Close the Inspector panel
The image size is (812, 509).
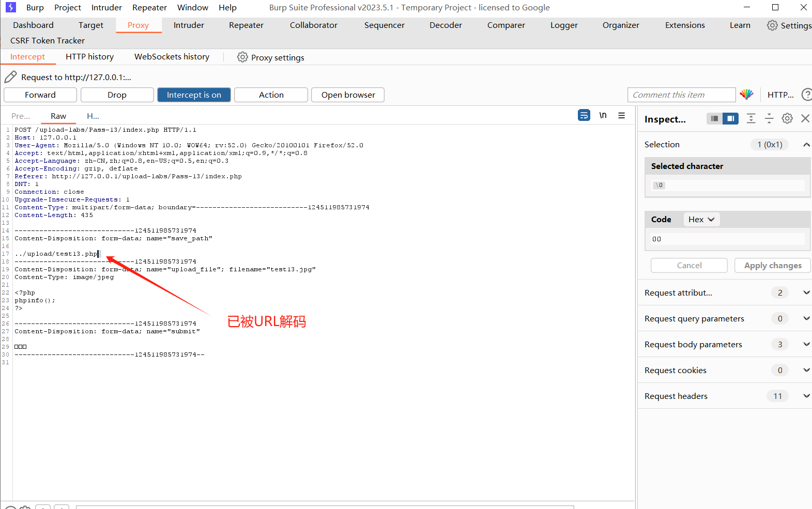pos(805,118)
